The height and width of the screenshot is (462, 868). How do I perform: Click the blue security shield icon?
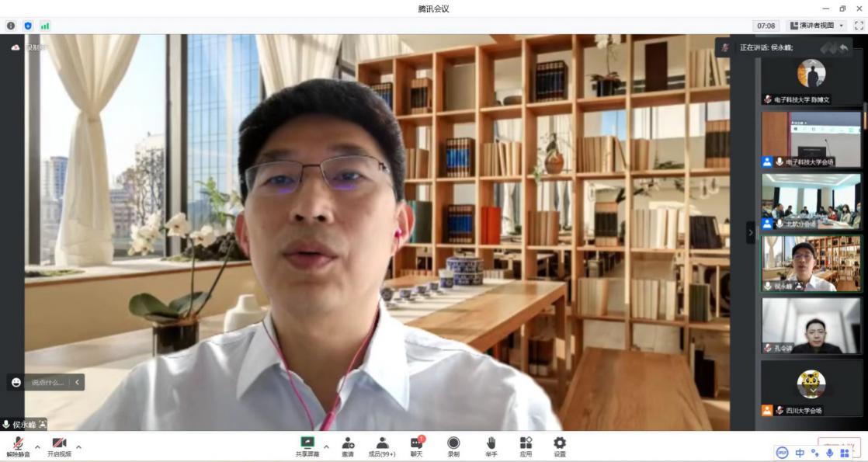click(x=28, y=26)
